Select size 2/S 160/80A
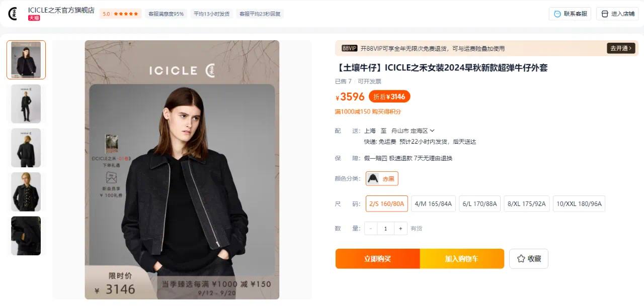This screenshot has height=306, width=644. (x=387, y=203)
